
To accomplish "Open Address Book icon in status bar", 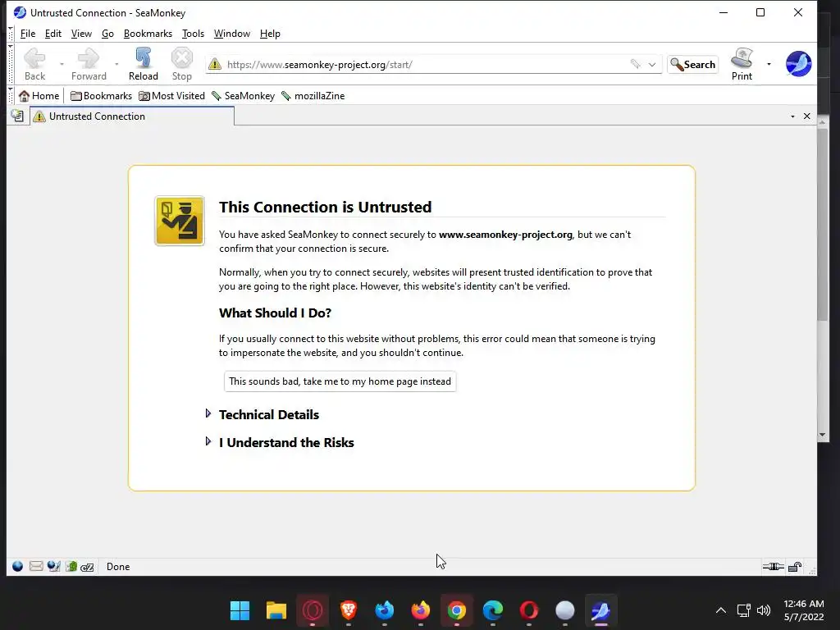I will (x=71, y=566).
